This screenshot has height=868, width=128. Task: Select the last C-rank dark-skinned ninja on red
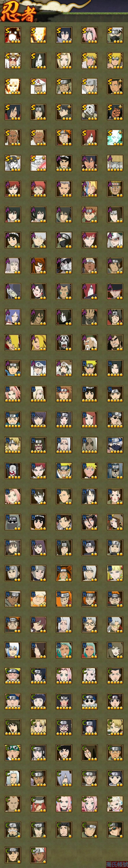coord(38,855)
